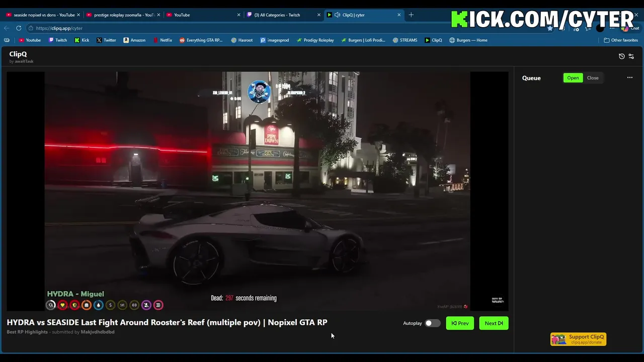Click the leftmost bookmarks bar icon
This screenshot has width=644, height=362.
[7, 40]
